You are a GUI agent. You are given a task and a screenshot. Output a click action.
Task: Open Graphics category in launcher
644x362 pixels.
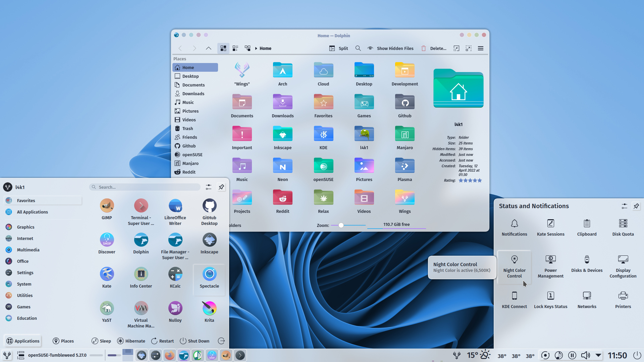[43, 227]
